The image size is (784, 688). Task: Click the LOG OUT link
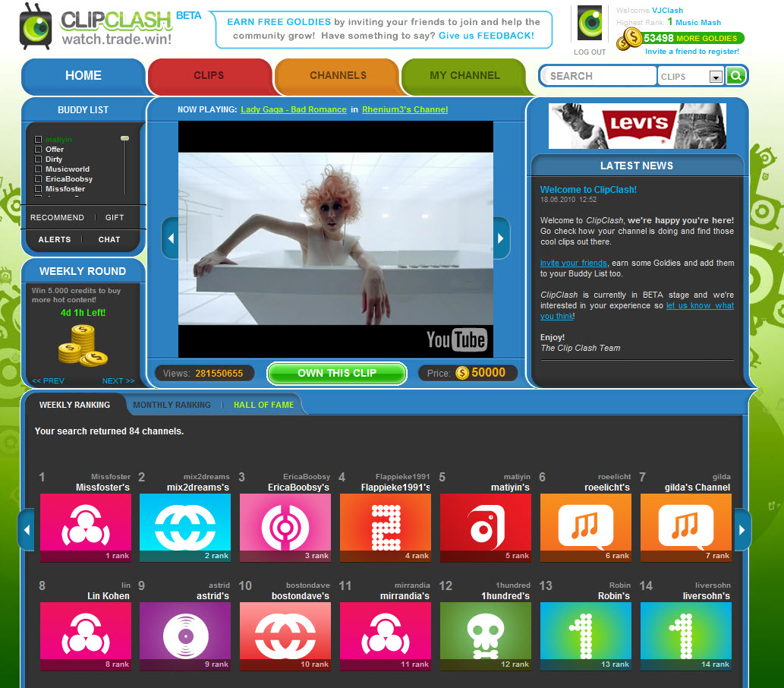(x=590, y=52)
